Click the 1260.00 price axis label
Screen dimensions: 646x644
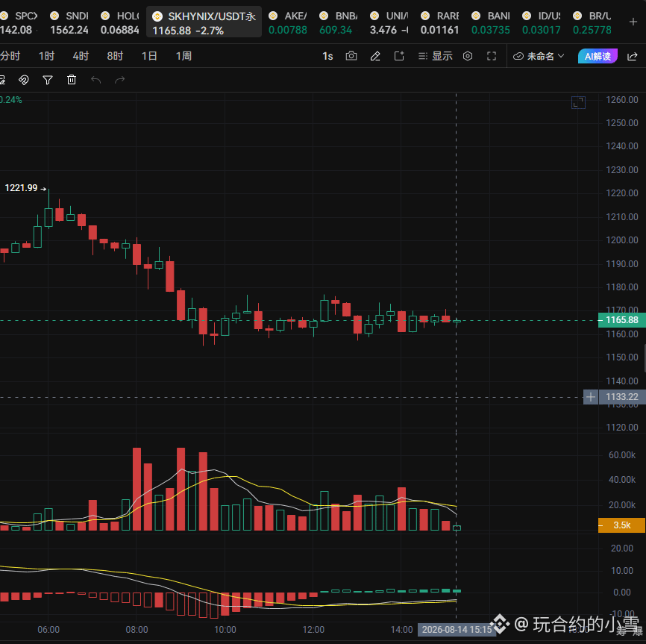(x=621, y=100)
